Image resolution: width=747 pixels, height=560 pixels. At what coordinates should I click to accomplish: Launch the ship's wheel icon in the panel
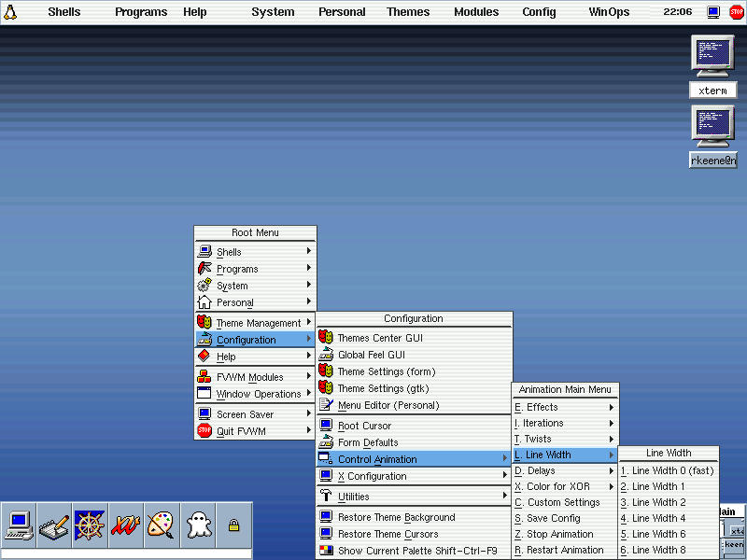89,525
